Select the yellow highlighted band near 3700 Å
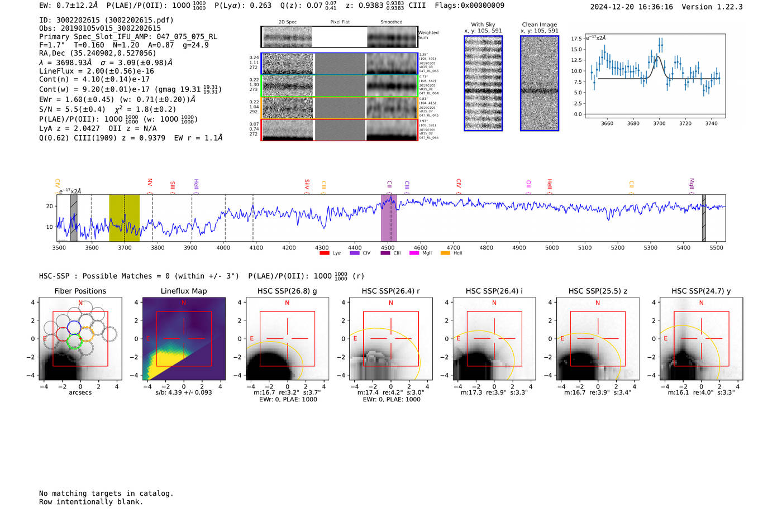This screenshot has height=532, width=782. pos(124,218)
